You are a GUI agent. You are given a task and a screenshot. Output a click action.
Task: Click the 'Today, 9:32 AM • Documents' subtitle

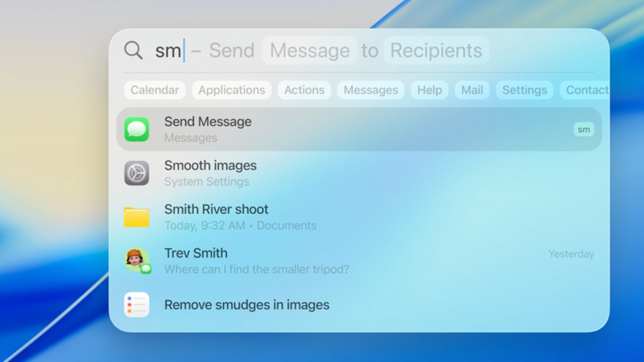[x=240, y=225]
